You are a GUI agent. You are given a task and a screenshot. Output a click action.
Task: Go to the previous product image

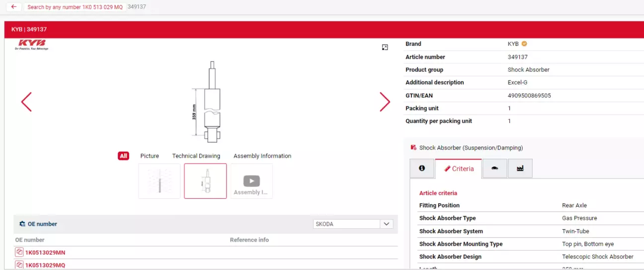click(26, 102)
